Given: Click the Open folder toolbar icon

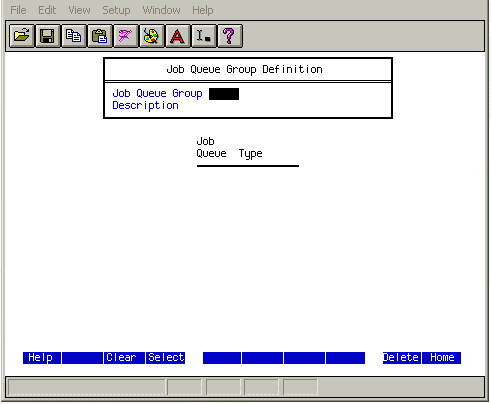Looking at the screenshot, I should pyautogui.click(x=22, y=36).
